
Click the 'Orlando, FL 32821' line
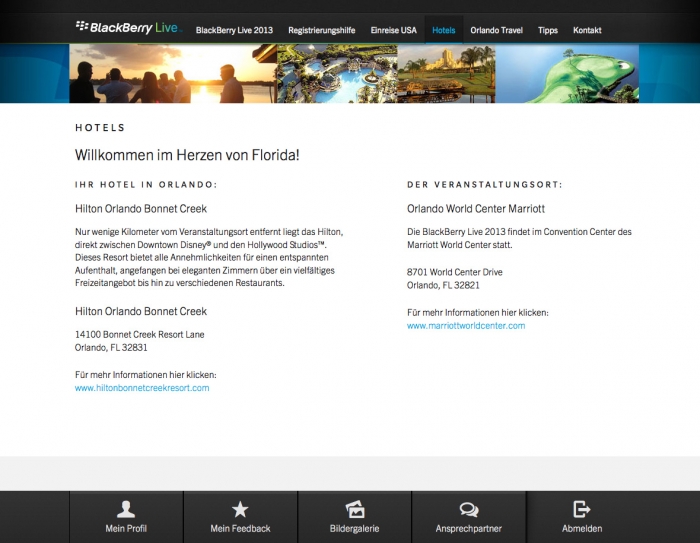click(443, 285)
